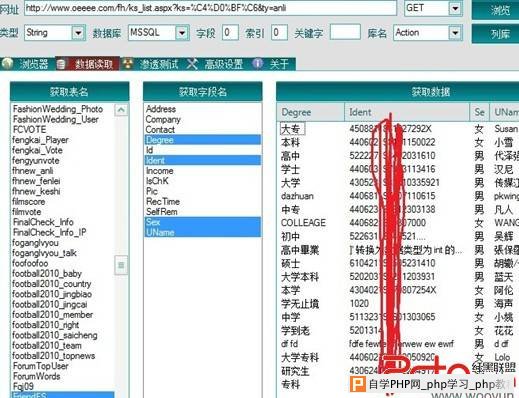
Task: Open the MSSQL database dropdown
Action: (182, 33)
